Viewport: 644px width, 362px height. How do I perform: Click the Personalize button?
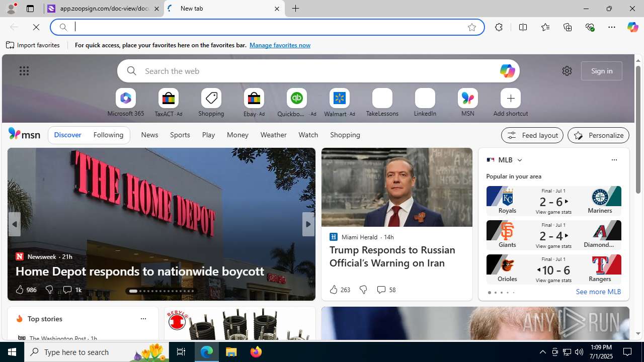coord(598,135)
